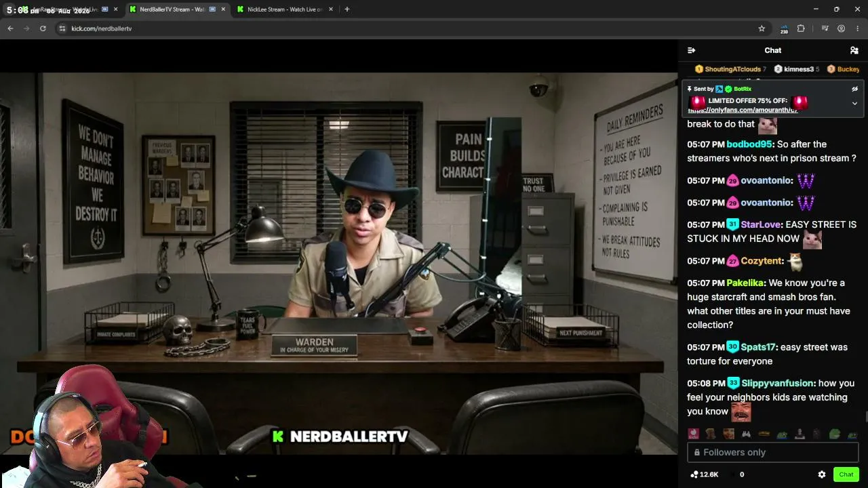This screenshot has width=868, height=488.
Task: Click the BotRix username in pinned message
Action: point(743,89)
